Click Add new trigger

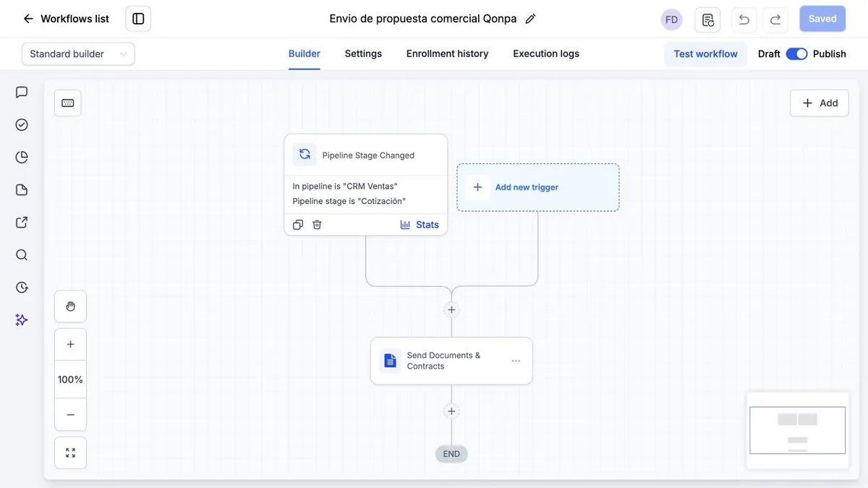click(537, 187)
